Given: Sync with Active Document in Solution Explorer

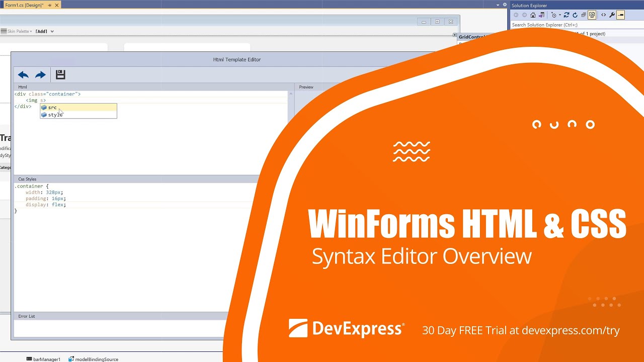Looking at the screenshot, I should (567, 15).
